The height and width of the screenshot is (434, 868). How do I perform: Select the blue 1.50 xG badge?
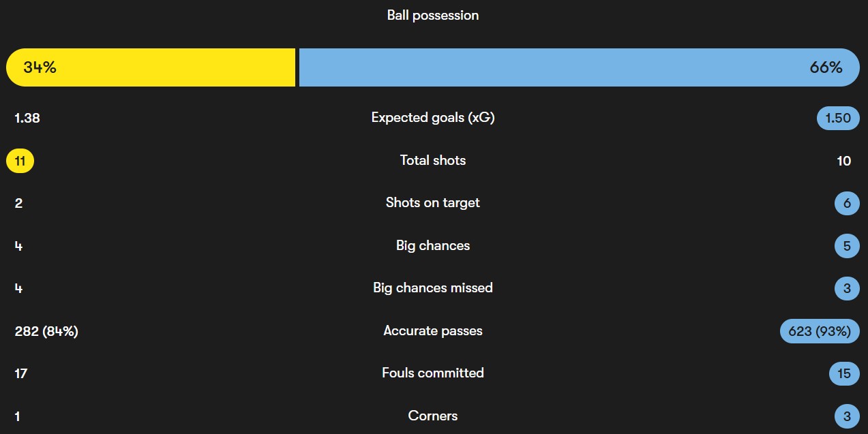pyautogui.click(x=837, y=118)
